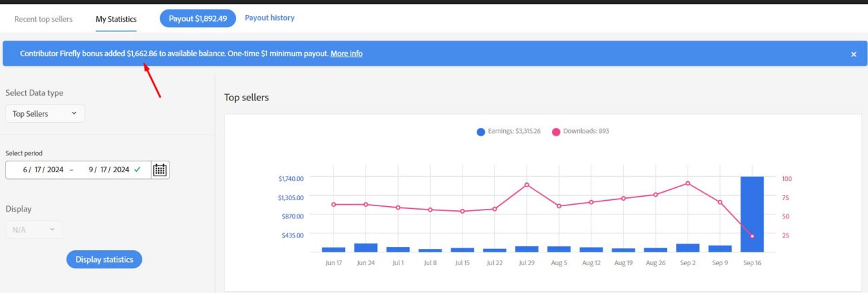
Task: Click the green checkmark in period field
Action: click(x=138, y=170)
